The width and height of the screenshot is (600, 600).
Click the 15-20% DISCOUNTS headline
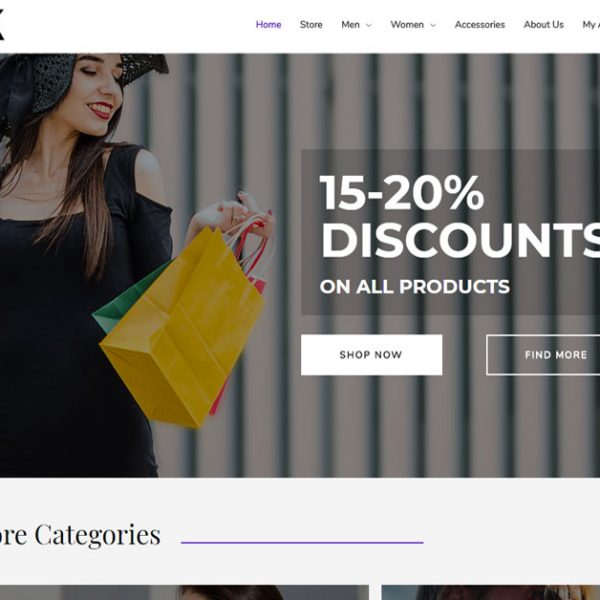click(x=460, y=217)
